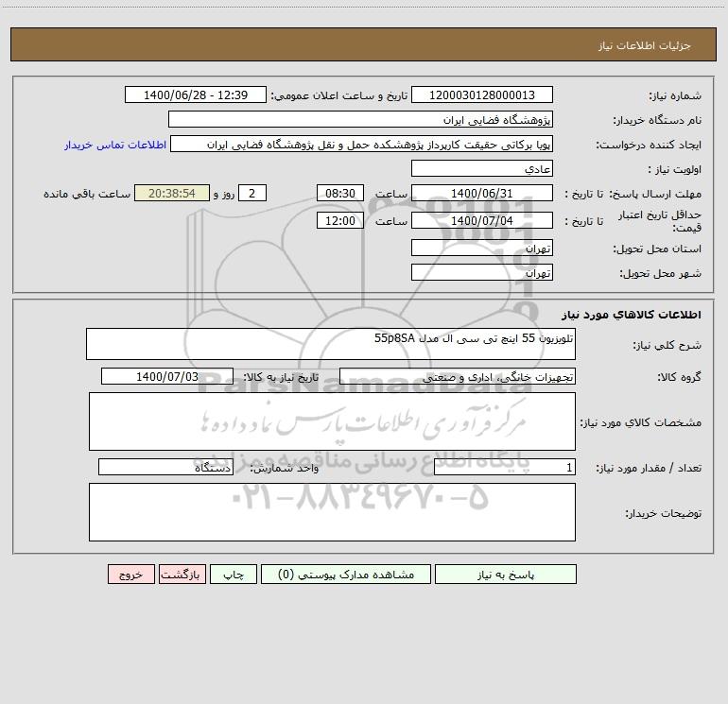Click the request creator field 'پویا برکاتی حقیقت'
The height and width of the screenshot is (704, 728).
(x=362, y=145)
